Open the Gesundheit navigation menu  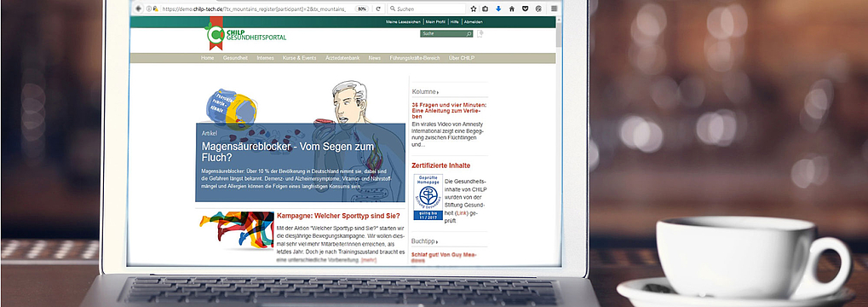click(x=235, y=58)
